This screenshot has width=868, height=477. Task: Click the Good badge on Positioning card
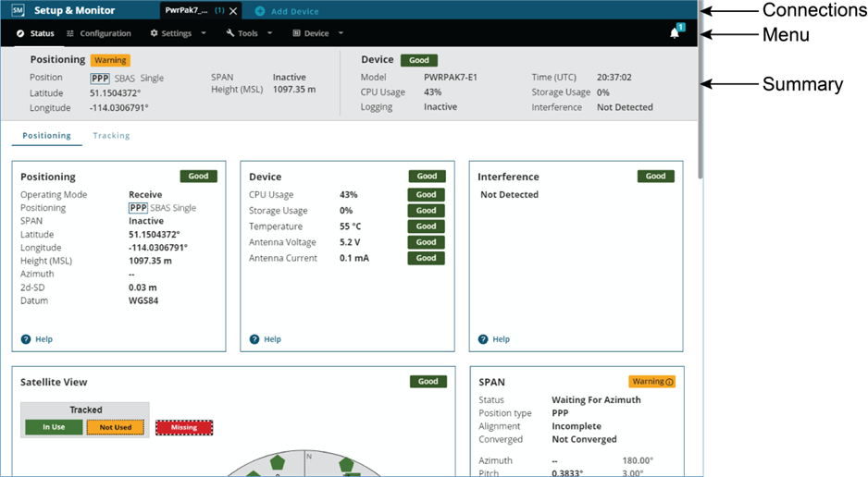point(198,177)
